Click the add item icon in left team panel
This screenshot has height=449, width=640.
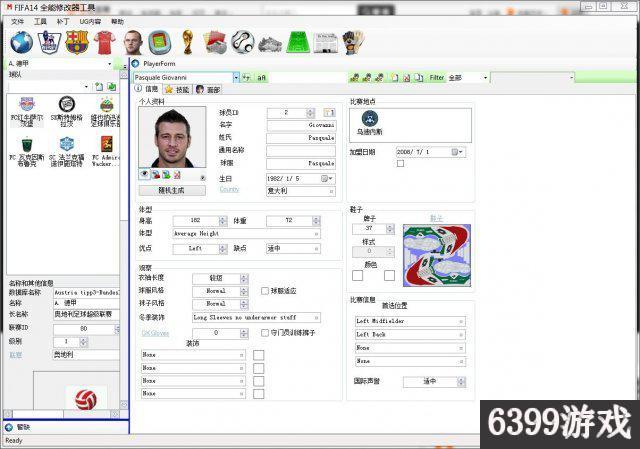(99, 87)
